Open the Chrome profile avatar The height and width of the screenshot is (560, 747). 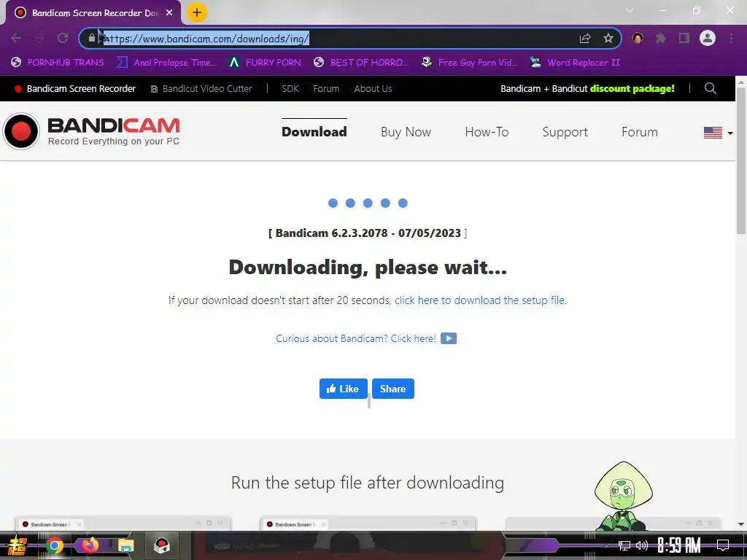point(708,38)
